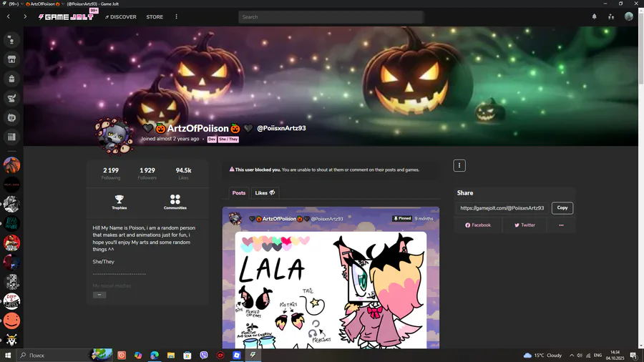The height and width of the screenshot is (362, 644).
Task: Click the Pinned label on the post
Action: coord(402,219)
